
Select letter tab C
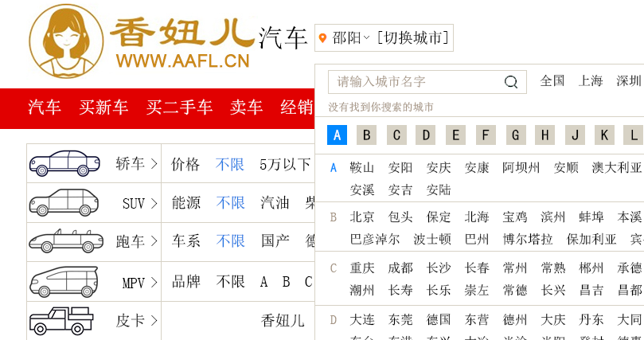(x=396, y=135)
